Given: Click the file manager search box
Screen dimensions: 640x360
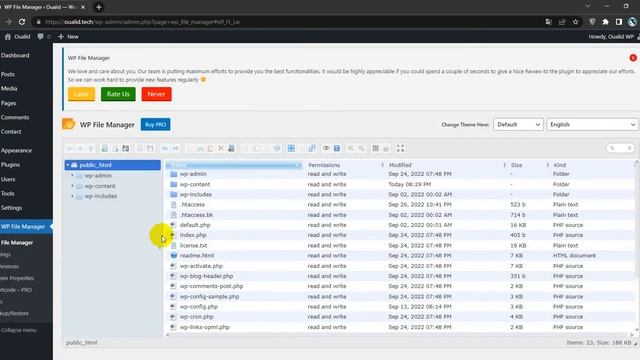Looking at the screenshot, I should [620, 148].
